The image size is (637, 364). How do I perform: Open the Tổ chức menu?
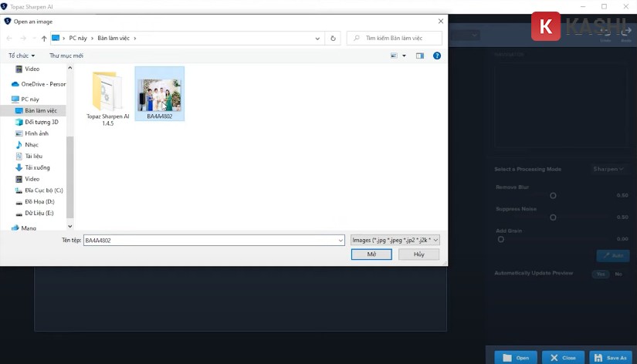[22, 56]
